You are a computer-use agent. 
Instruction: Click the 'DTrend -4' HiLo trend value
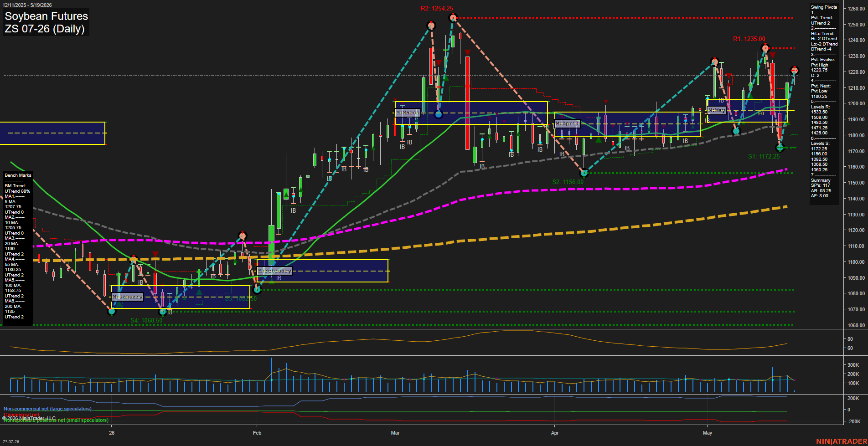pos(821,49)
